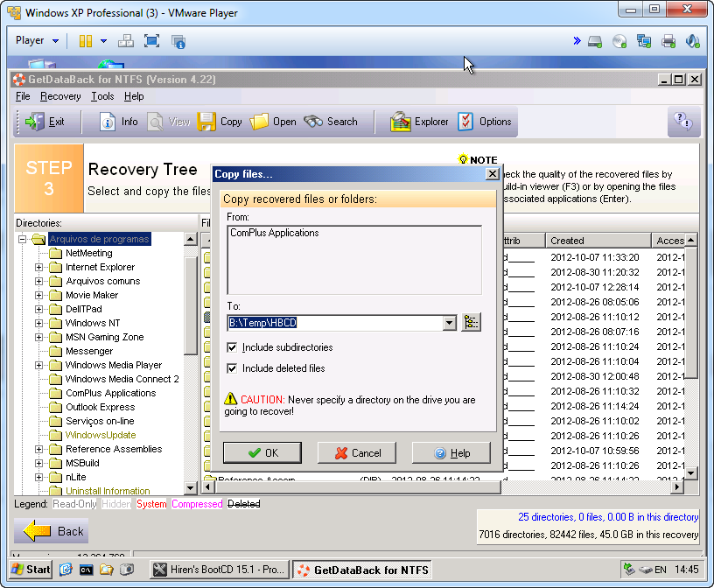Click VMware unity mode icon
714x588 pixels.
[178, 41]
